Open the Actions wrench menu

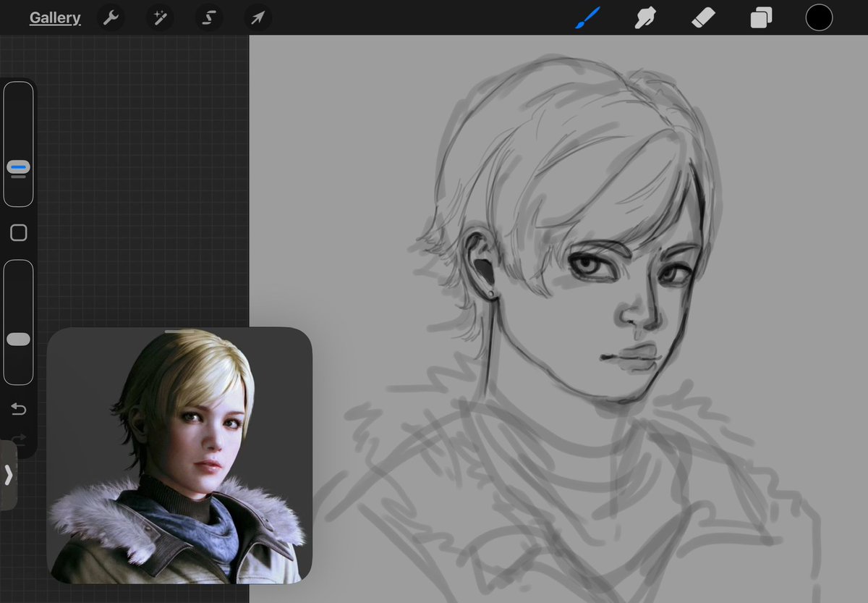(111, 18)
